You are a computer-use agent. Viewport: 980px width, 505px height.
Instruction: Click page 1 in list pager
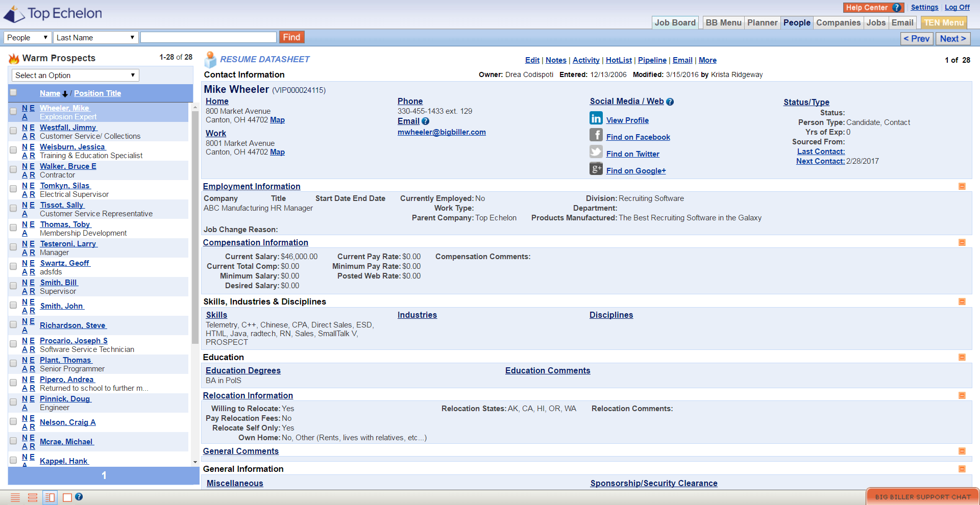[104, 475]
